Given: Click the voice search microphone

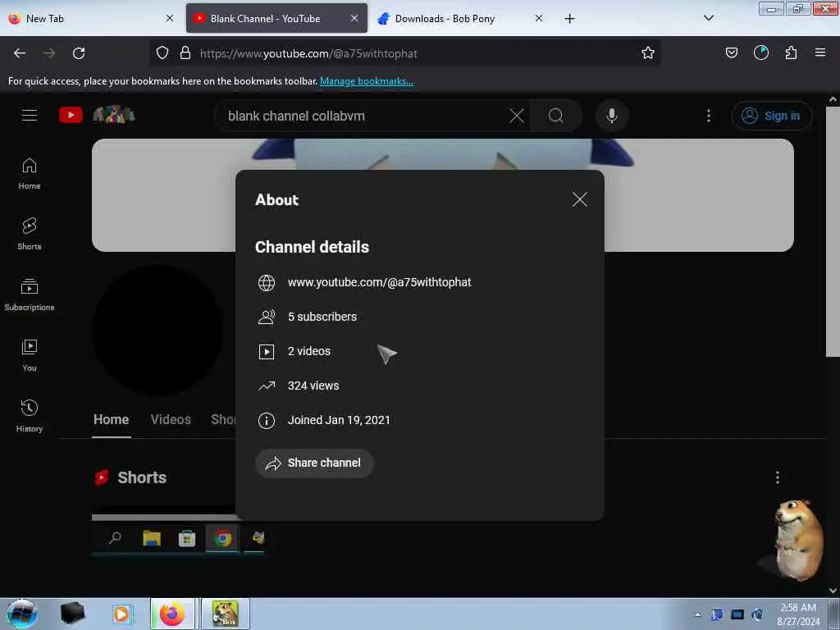Looking at the screenshot, I should tap(612, 116).
